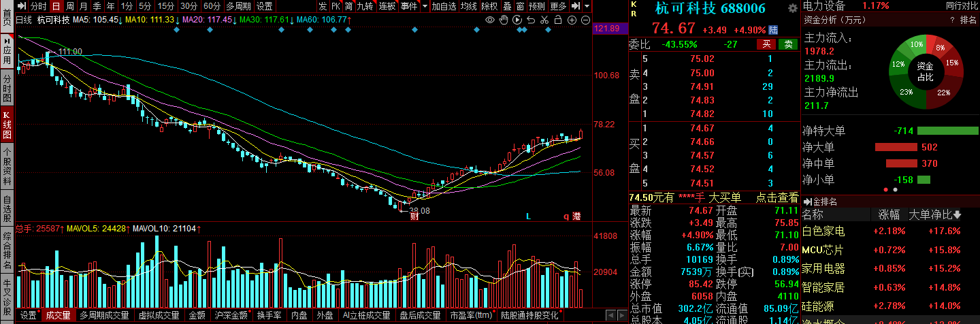Open settings gear next to stock name

[x=792, y=8]
